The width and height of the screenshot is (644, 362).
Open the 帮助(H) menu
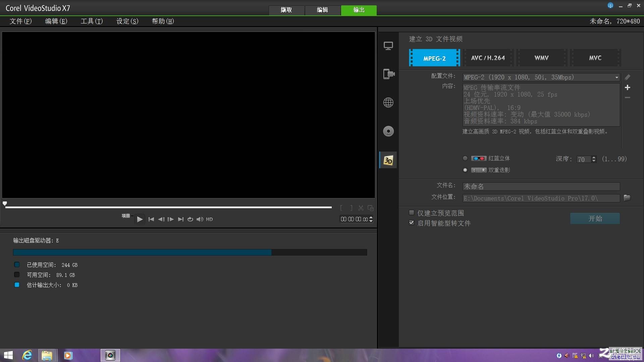coord(163,21)
